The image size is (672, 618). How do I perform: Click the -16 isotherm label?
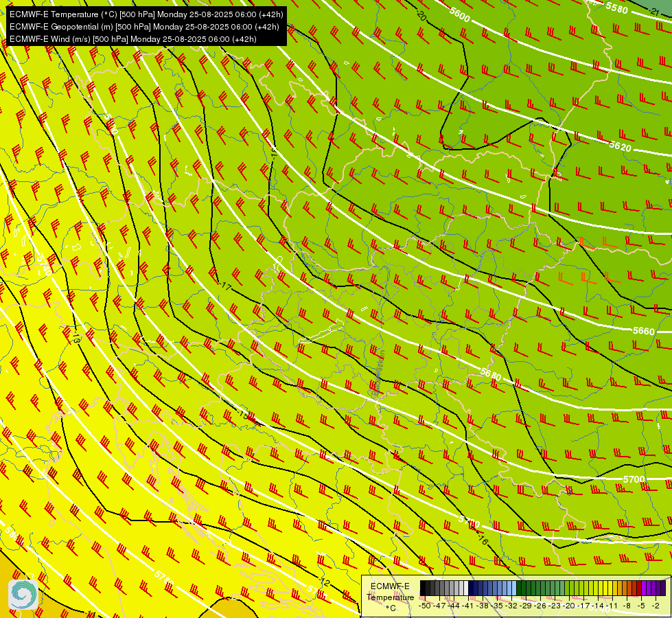coord(483,539)
